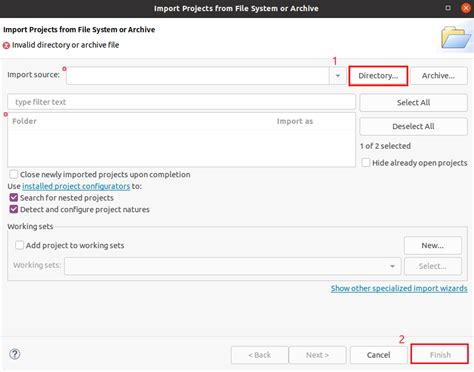This screenshot has width=474, height=372.
Task: Click the Deselect All button
Action: 413,126
